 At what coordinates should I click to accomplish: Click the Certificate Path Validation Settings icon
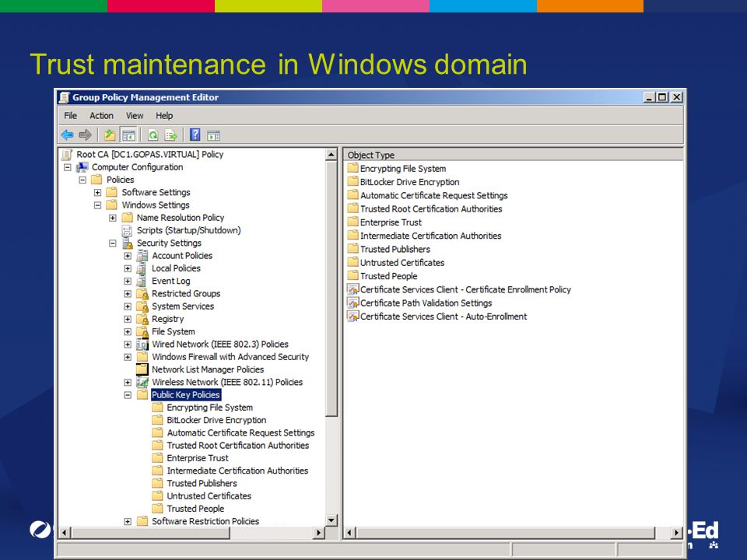pos(353,303)
